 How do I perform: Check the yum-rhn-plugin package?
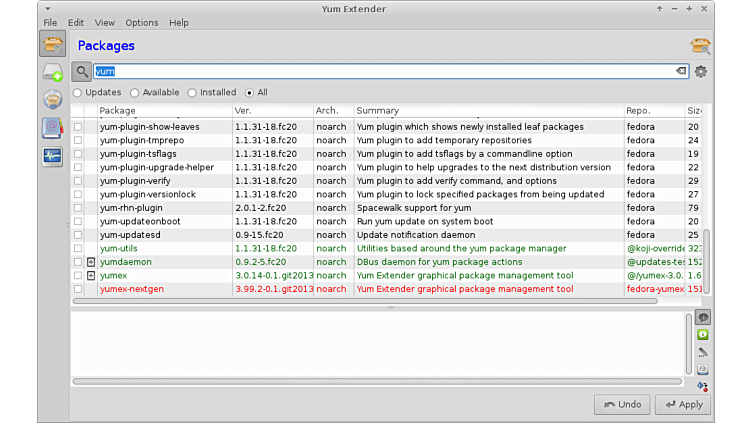click(x=78, y=208)
